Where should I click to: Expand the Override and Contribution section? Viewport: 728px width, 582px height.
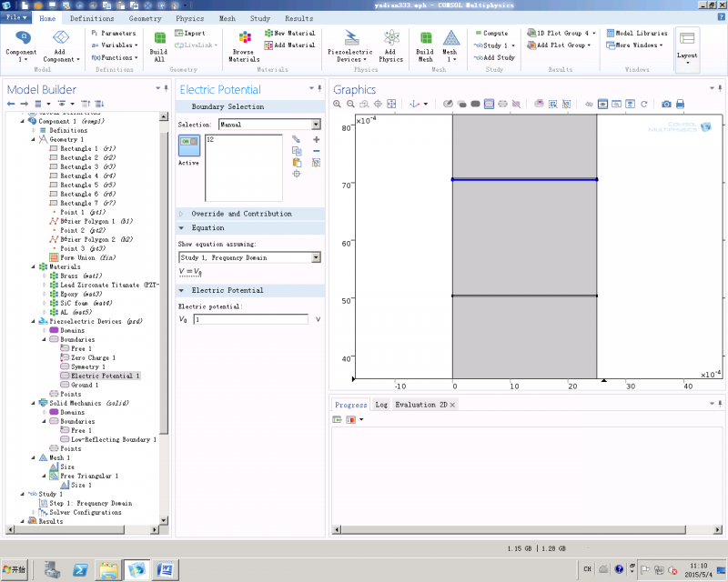click(x=241, y=214)
